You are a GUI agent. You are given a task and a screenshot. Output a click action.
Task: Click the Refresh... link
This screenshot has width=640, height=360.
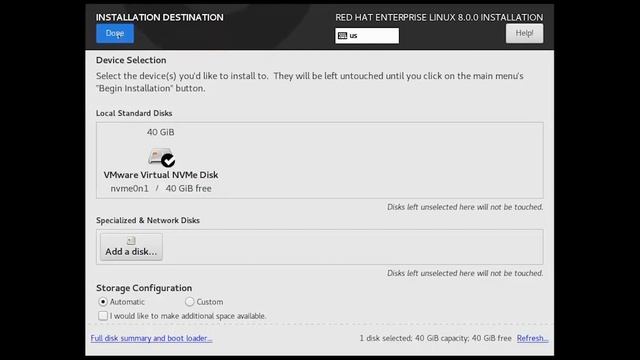coord(532,338)
